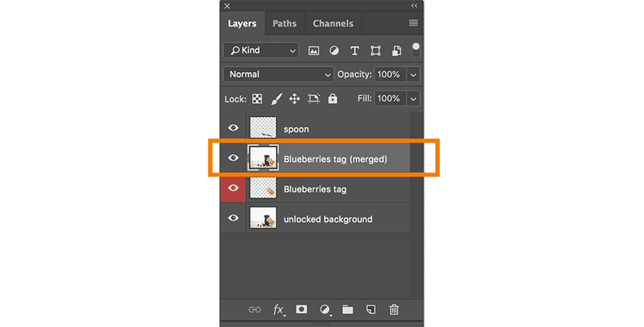
Task: Open the Kind filter type dropdown
Action: pos(261,50)
